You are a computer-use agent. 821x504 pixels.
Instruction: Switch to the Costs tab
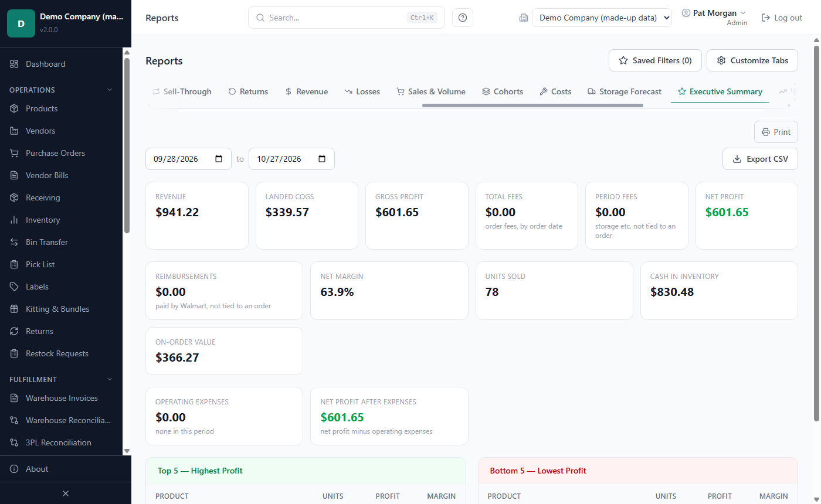coord(555,91)
